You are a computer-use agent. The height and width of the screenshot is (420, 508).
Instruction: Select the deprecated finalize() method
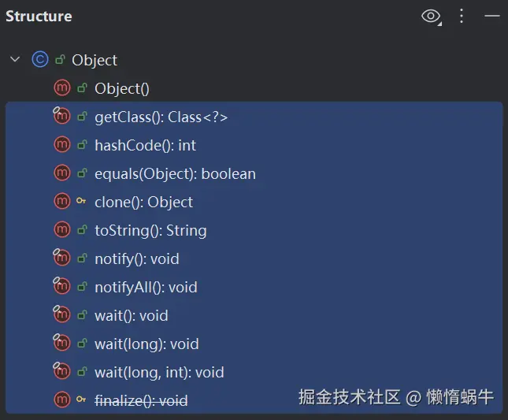point(141,400)
